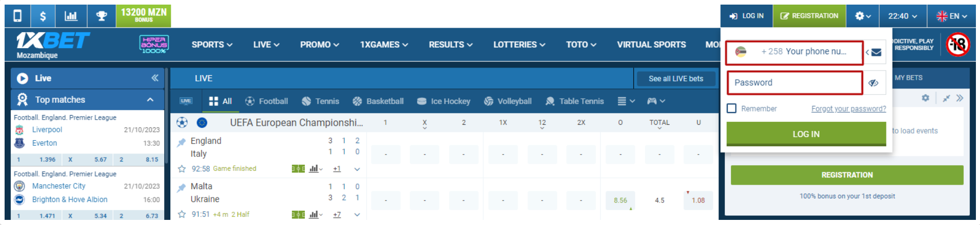The width and height of the screenshot is (980, 225).
Task: Click the dollar sign payments icon
Action: (43, 16)
